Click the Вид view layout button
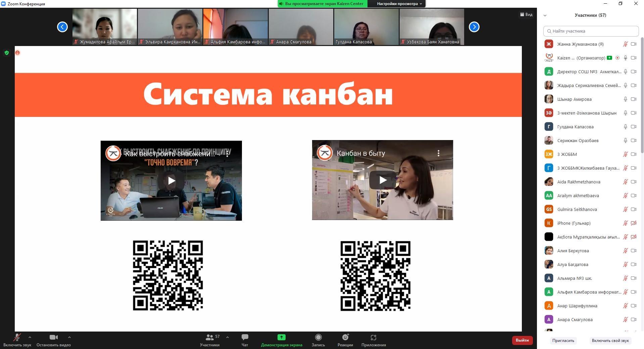 click(x=526, y=14)
